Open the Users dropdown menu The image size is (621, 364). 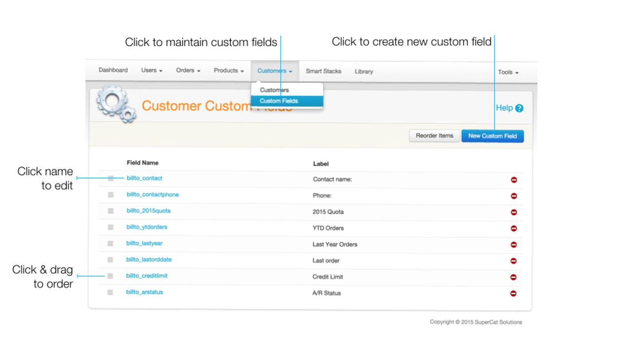[x=152, y=70]
